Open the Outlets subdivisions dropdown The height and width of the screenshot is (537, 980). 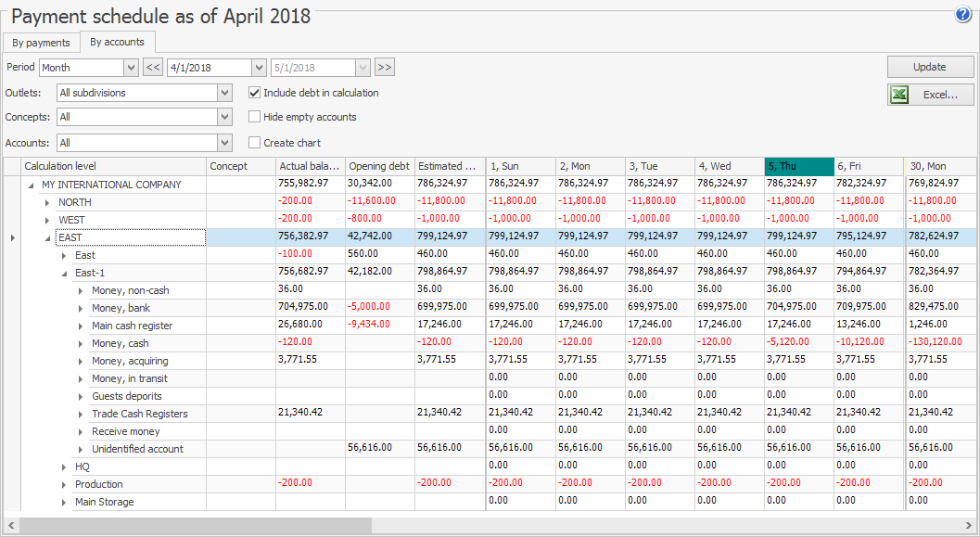(x=224, y=93)
